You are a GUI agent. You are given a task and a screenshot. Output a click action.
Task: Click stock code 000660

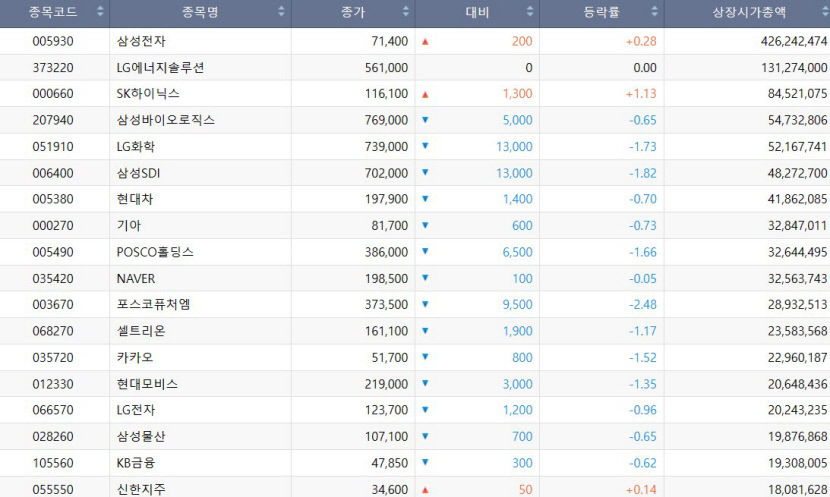tap(53, 94)
